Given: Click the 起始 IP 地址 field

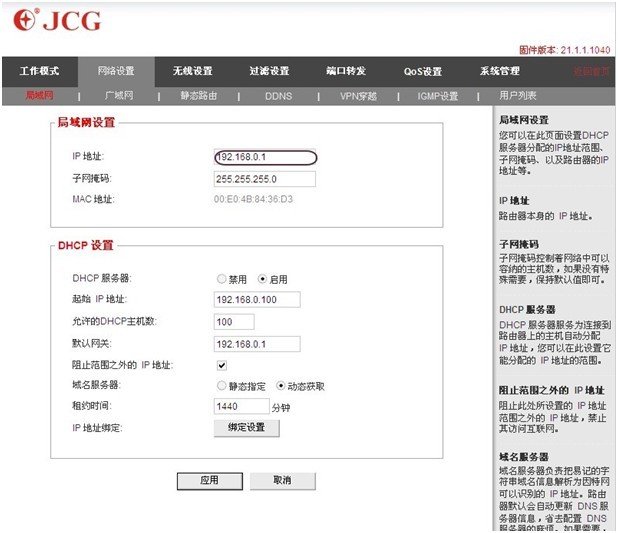Looking at the screenshot, I should click(x=257, y=300).
